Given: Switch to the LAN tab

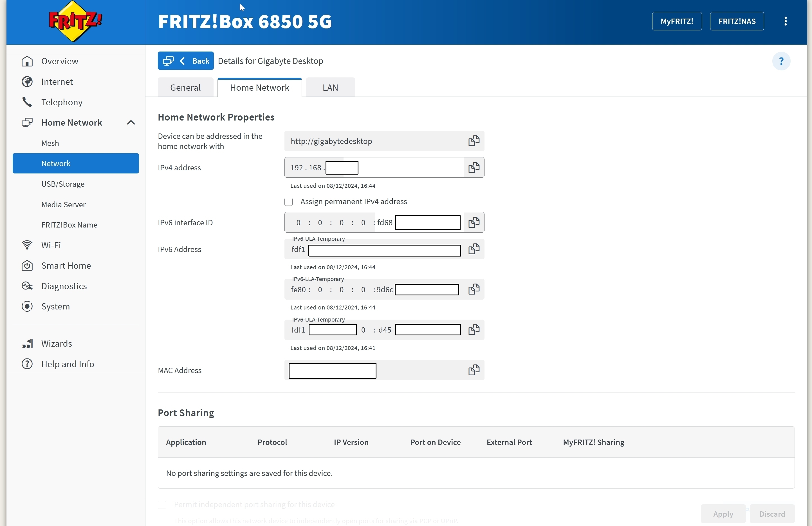Looking at the screenshot, I should coord(330,88).
